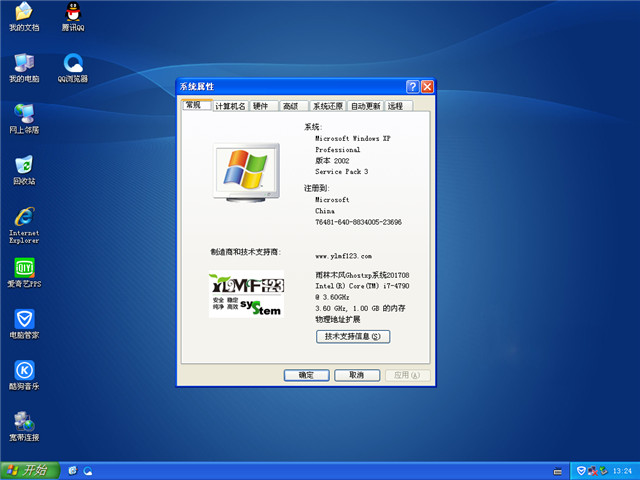Screen dimensions: 640x480
Task: Select the 宽带连接 desktop icon
Action: 24,427
